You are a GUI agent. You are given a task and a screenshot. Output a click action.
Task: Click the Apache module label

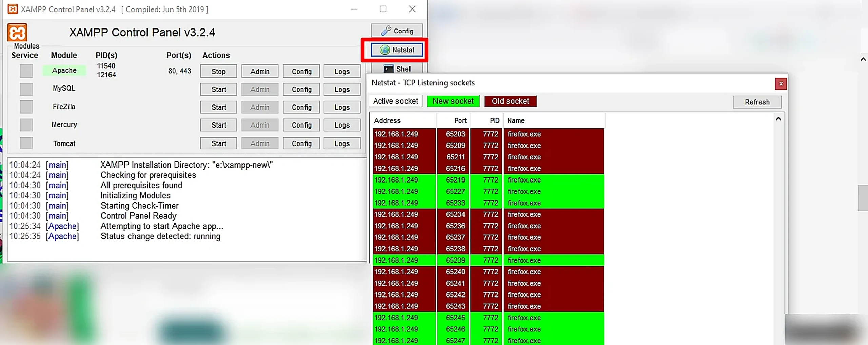click(x=64, y=71)
